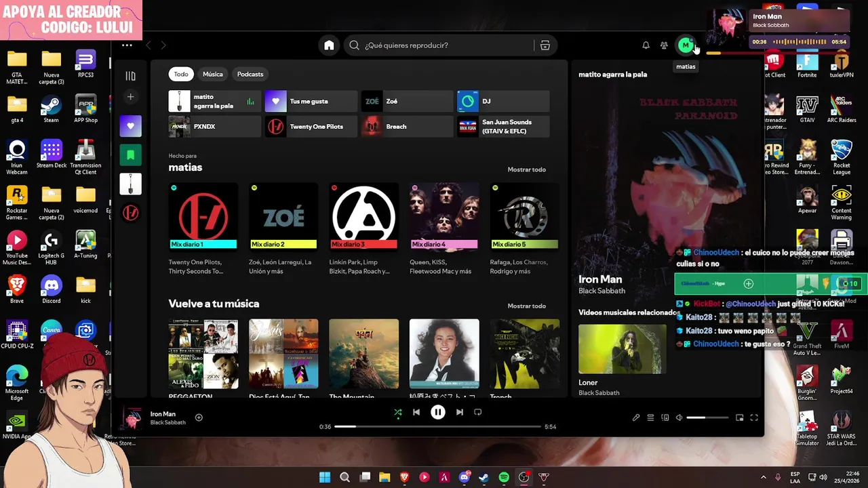
Task: Skip to previous track
Action: point(416,412)
